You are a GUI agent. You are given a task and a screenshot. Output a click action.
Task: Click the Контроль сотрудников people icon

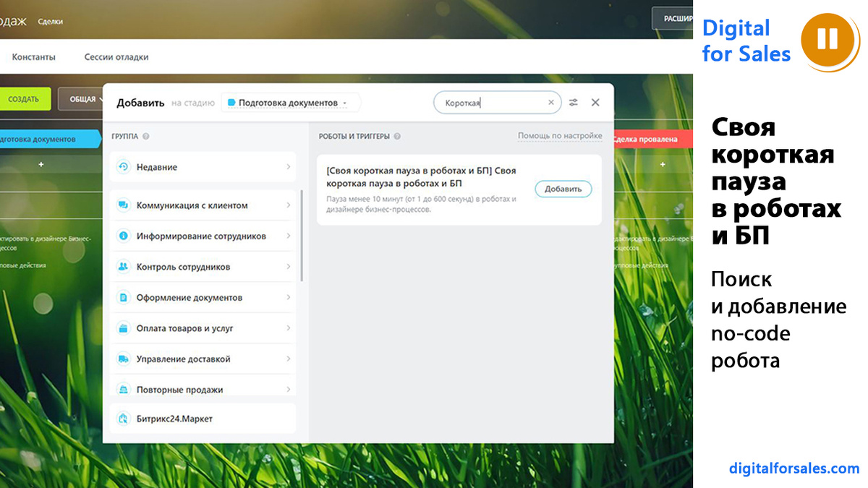coord(123,267)
